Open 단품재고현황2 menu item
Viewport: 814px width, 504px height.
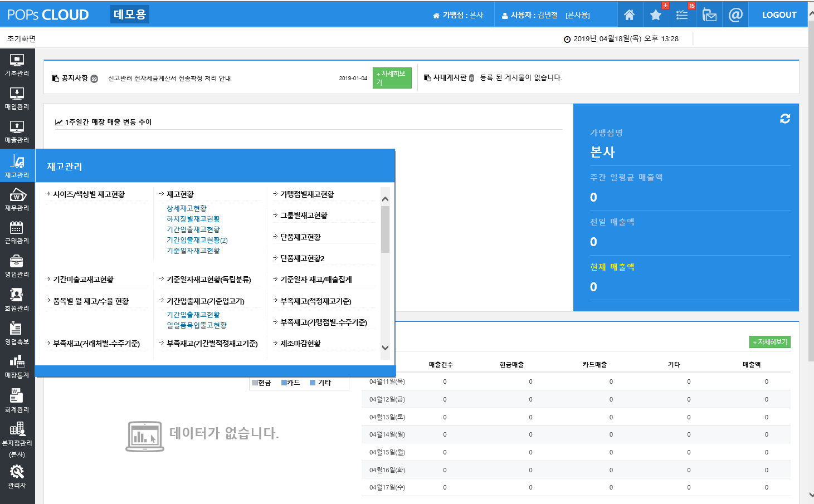coord(302,258)
